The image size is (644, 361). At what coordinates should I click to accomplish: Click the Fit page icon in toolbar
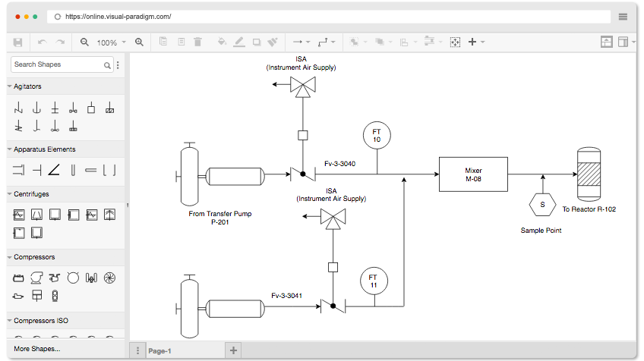455,42
